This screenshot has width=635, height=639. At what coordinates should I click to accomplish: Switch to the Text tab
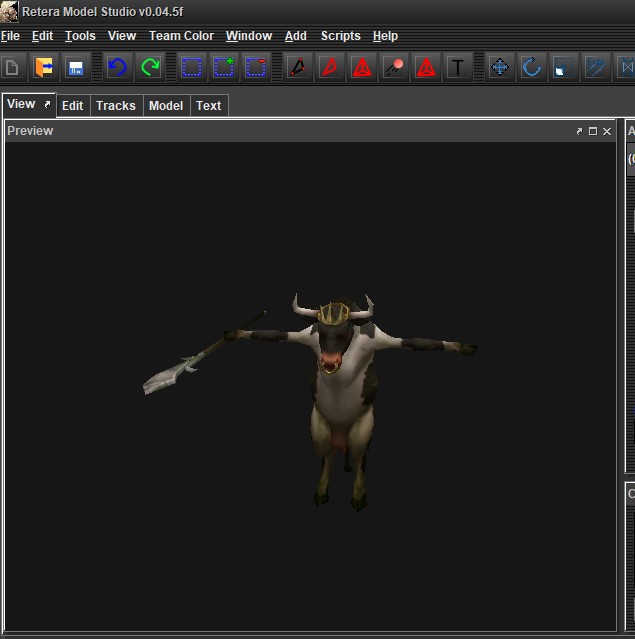(209, 106)
